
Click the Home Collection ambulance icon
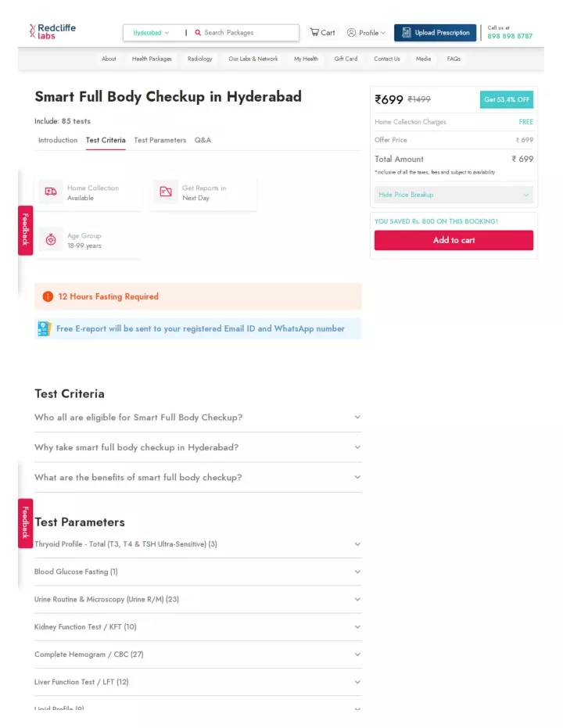[x=51, y=192]
